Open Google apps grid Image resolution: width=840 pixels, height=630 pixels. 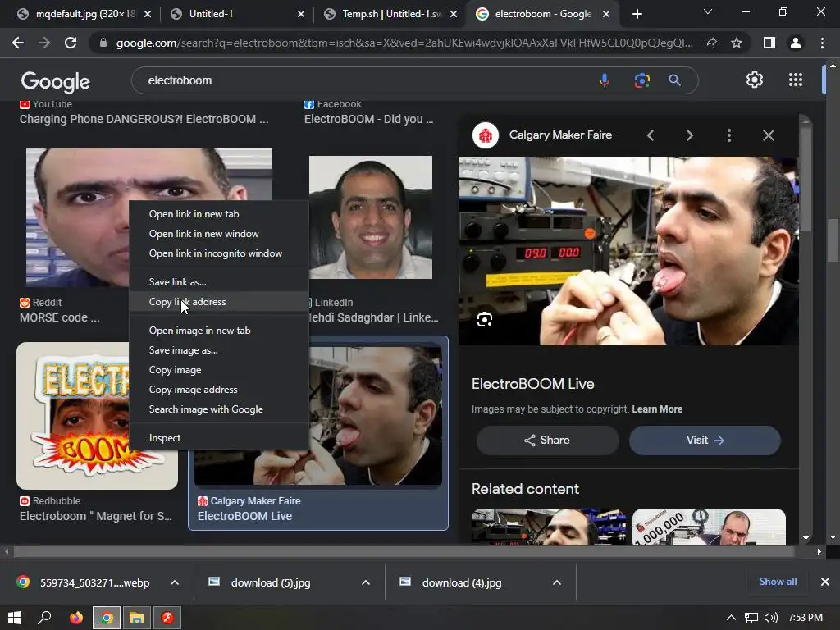click(796, 80)
